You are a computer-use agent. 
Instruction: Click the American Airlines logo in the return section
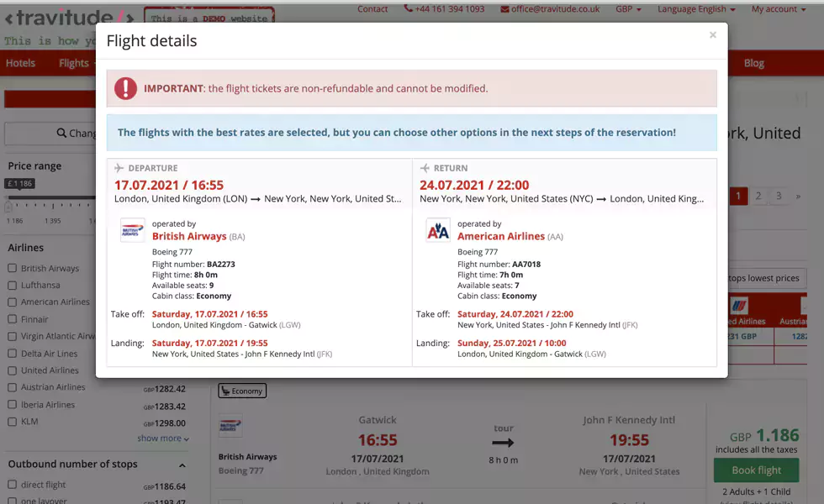tap(437, 229)
